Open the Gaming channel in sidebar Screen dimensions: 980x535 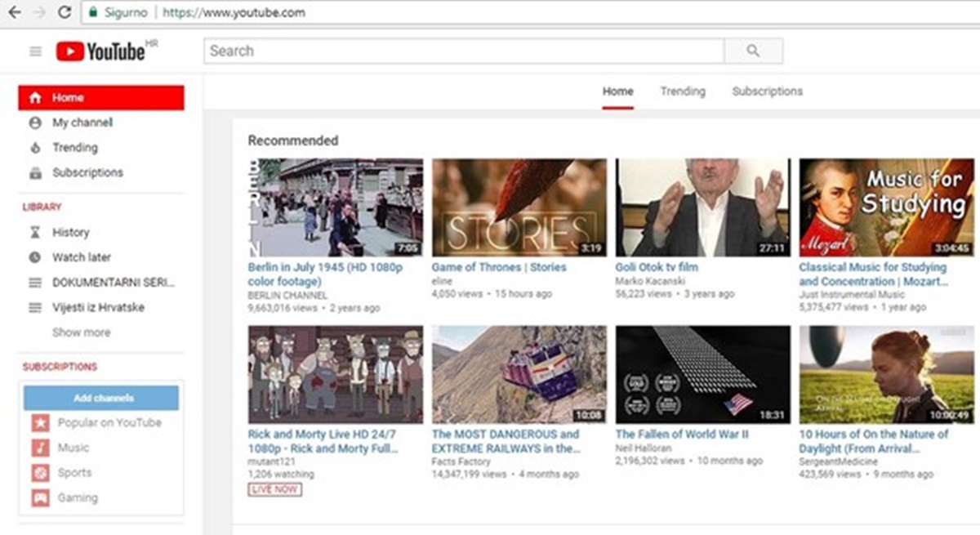(x=77, y=497)
